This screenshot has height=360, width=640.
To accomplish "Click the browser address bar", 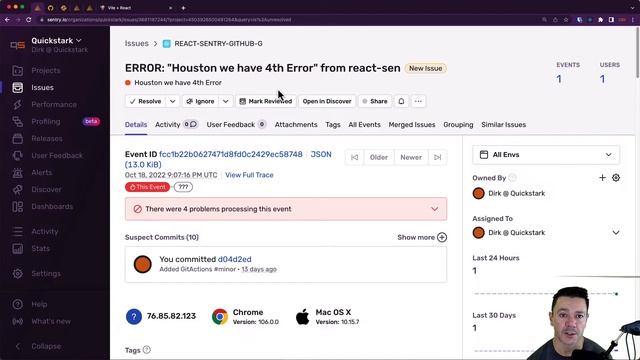I will [x=286, y=20].
